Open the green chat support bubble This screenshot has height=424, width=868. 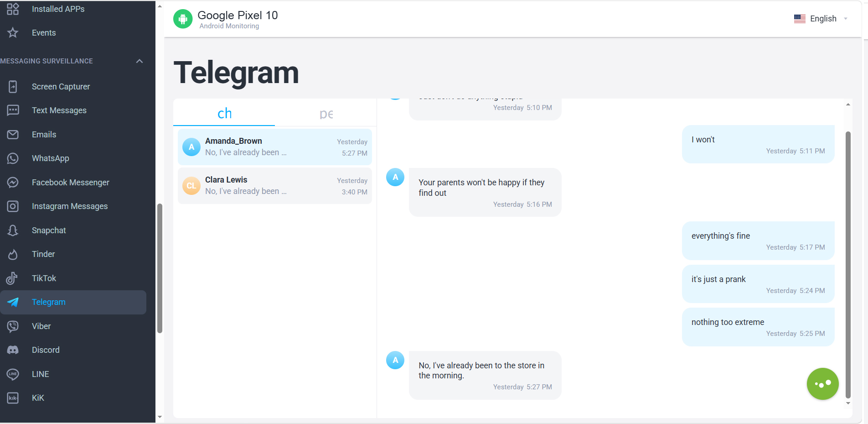click(x=822, y=384)
